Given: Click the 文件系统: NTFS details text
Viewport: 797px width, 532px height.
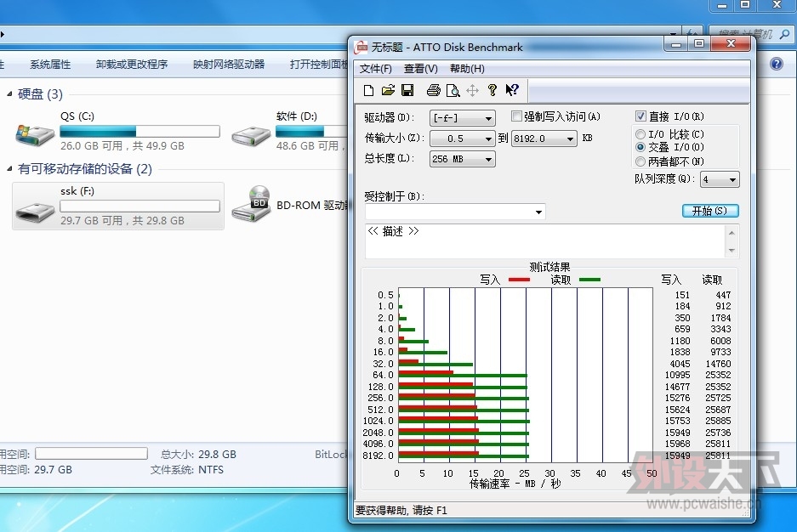Looking at the screenshot, I should point(187,470).
